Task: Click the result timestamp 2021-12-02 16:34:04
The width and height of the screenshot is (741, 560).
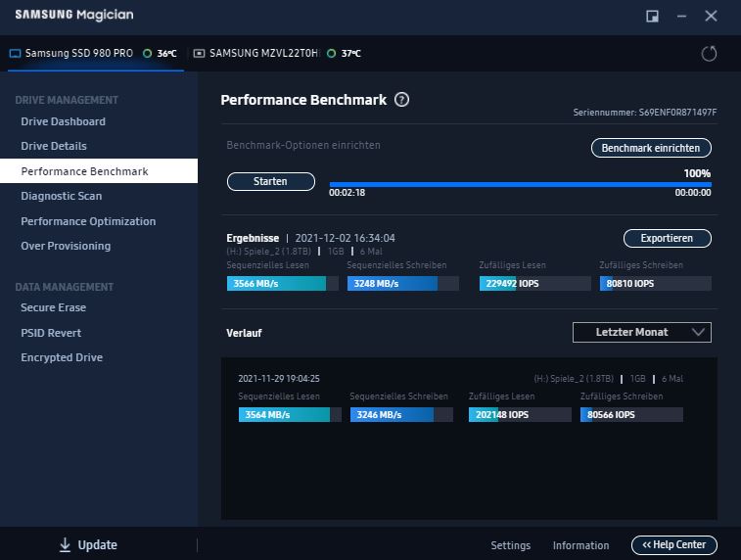Action: tap(345, 238)
